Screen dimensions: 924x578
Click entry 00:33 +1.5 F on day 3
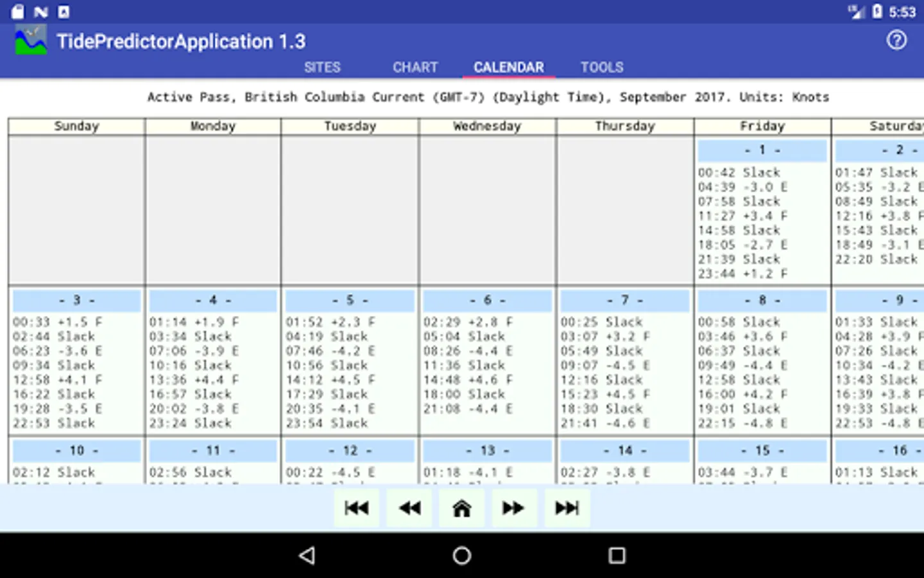(x=58, y=322)
